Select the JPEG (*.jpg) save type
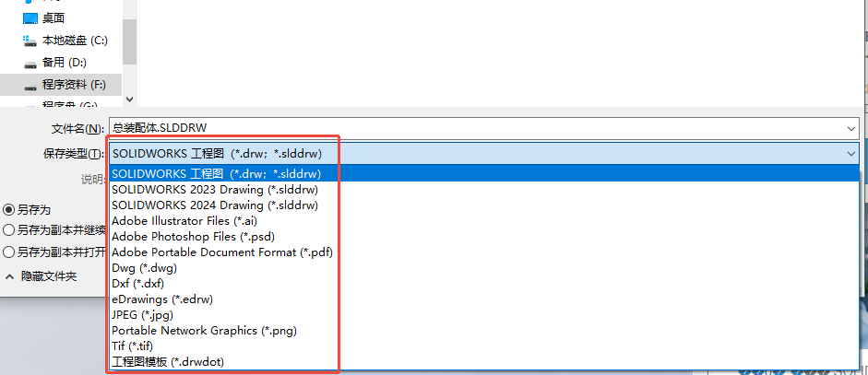The width and height of the screenshot is (868, 375). point(142,314)
